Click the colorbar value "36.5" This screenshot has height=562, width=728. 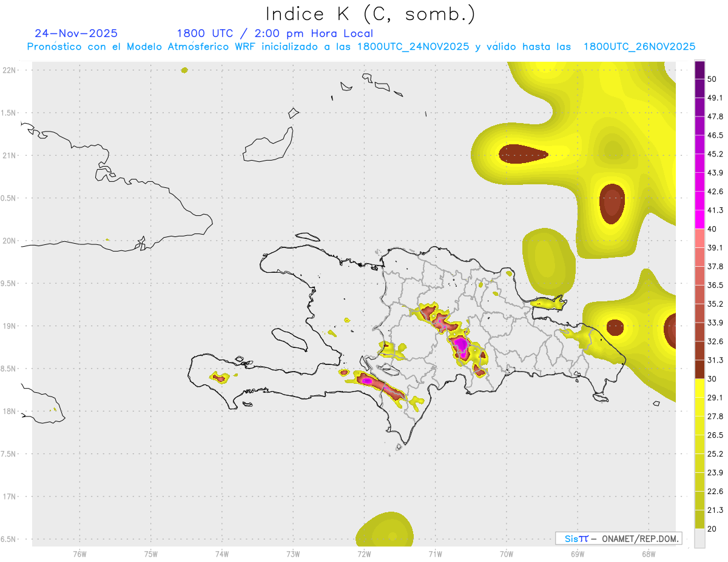[715, 285]
